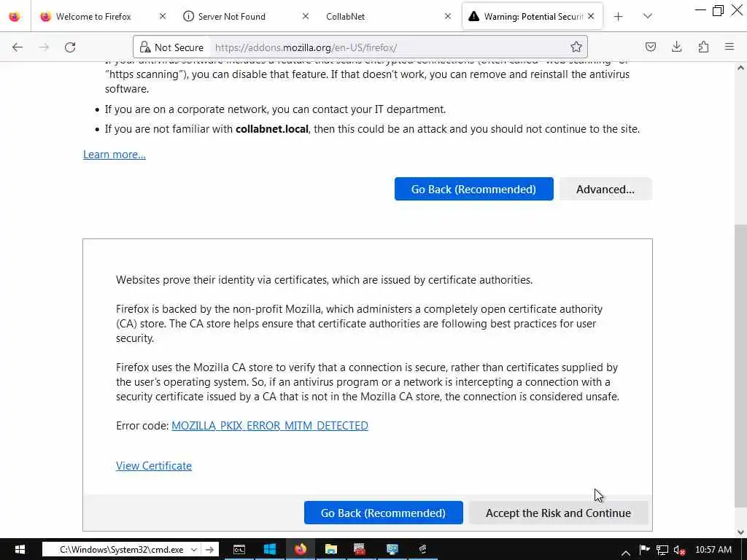This screenshot has height=560, width=747.
Task: Open the Save to Pocket icon
Action: tap(650, 47)
